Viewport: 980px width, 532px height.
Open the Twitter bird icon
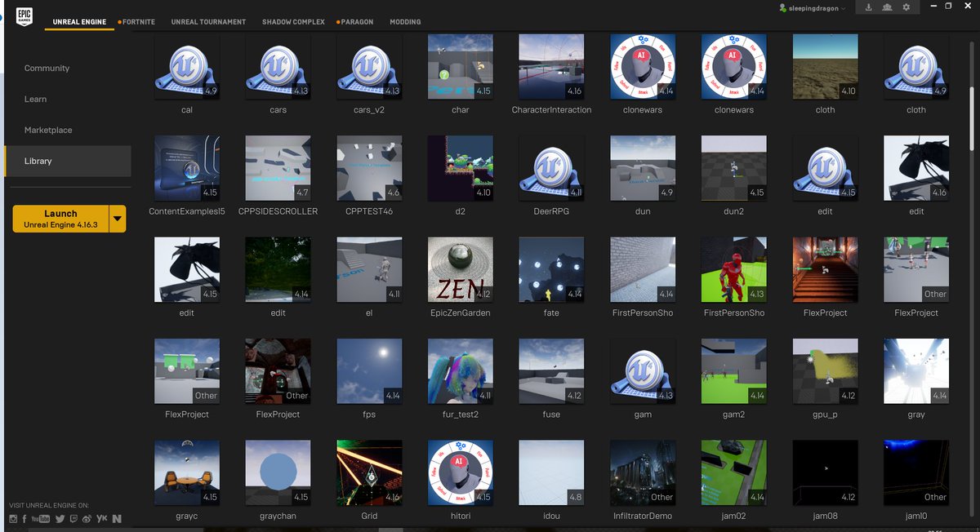tap(60, 519)
